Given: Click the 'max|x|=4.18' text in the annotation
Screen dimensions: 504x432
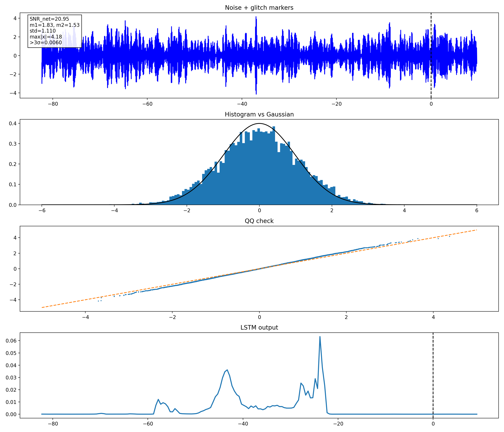Looking at the screenshot, I should [x=46, y=37].
